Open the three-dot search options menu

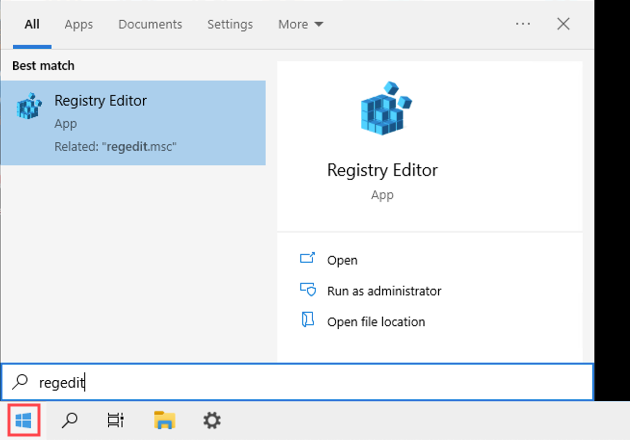click(523, 24)
